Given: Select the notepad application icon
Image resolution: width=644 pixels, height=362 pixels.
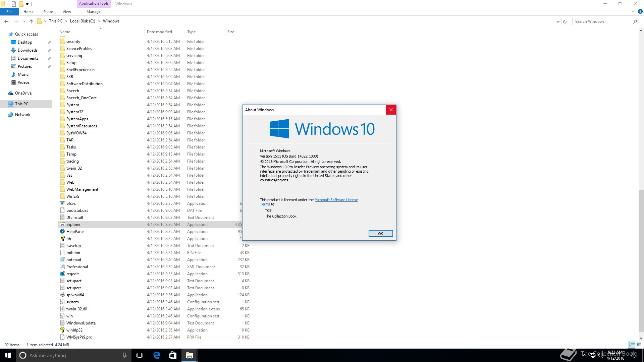Looking at the screenshot, I should pos(62,260).
